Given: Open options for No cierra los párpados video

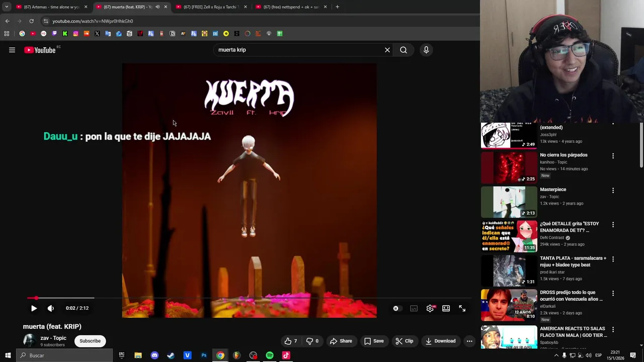Looking at the screenshot, I should 613,156.
